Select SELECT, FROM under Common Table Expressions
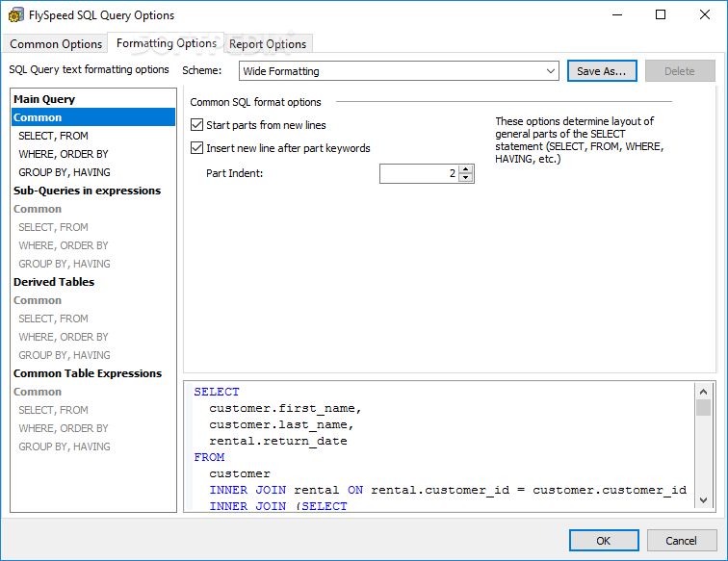728x561 pixels. [x=93, y=410]
